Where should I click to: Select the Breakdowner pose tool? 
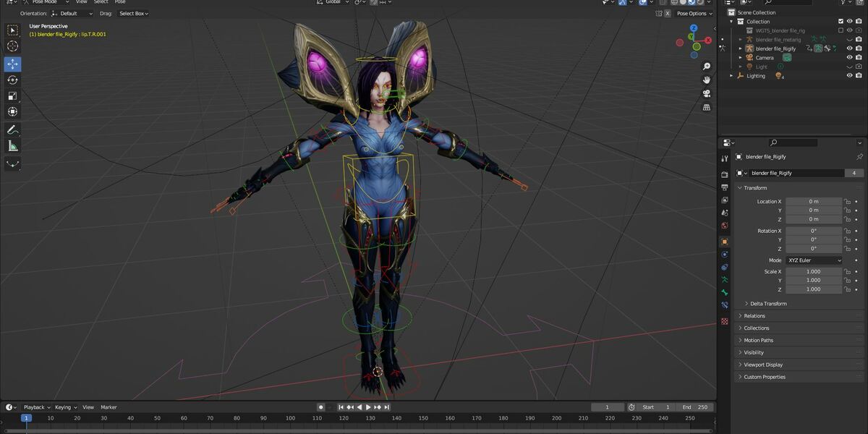click(12, 164)
